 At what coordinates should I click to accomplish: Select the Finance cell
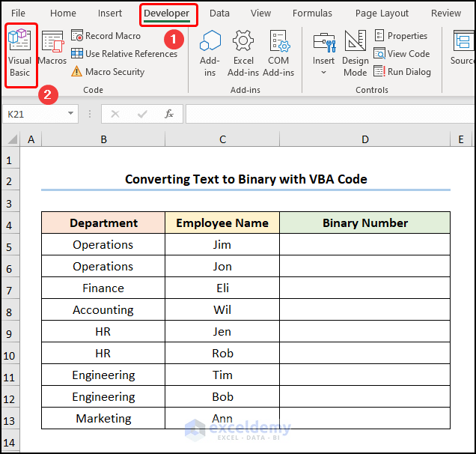tap(103, 288)
